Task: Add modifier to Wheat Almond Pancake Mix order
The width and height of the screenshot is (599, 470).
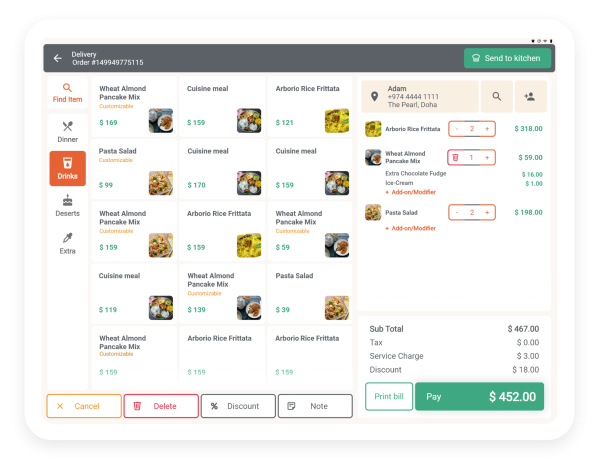Action: [x=411, y=192]
